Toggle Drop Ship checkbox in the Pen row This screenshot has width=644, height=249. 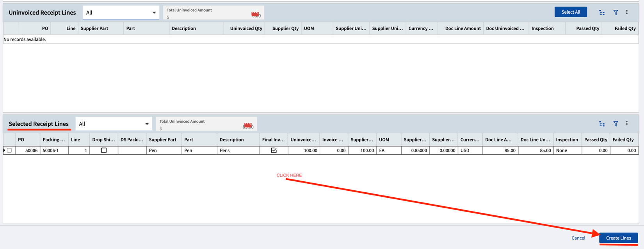tap(104, 150)
